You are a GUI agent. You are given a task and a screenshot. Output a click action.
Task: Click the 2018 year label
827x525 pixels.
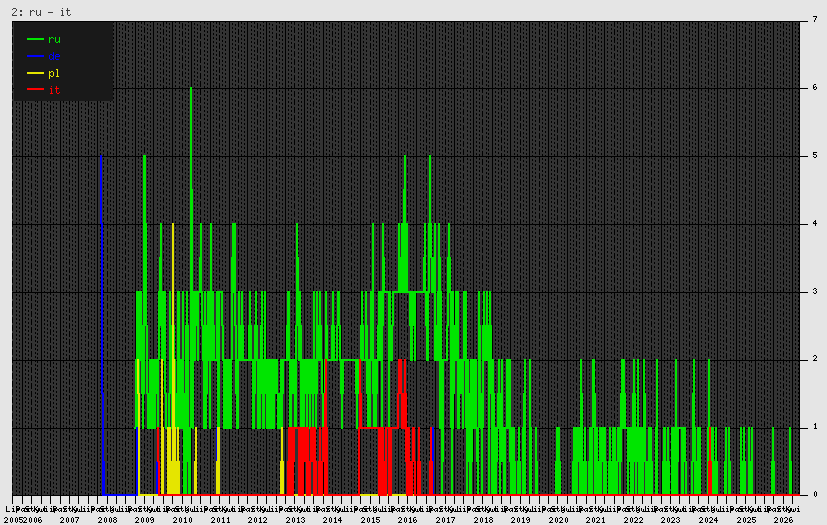pyautogui.click(x=483, y=520)
